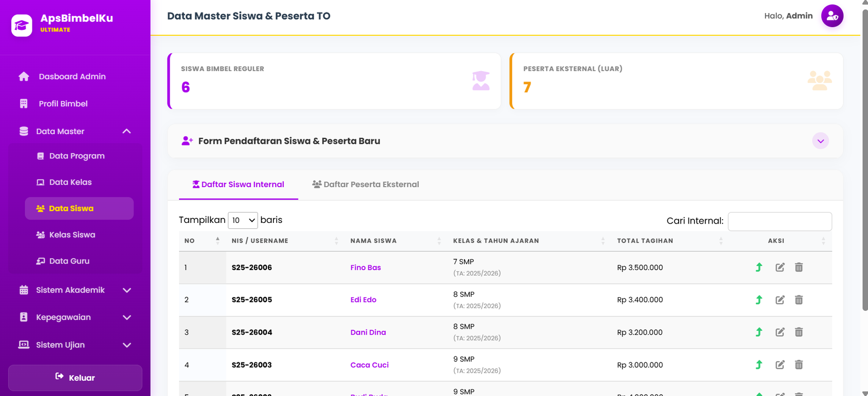868x396 pixels.
Task: Sort table by Aksi column
Action: (781, 241)
